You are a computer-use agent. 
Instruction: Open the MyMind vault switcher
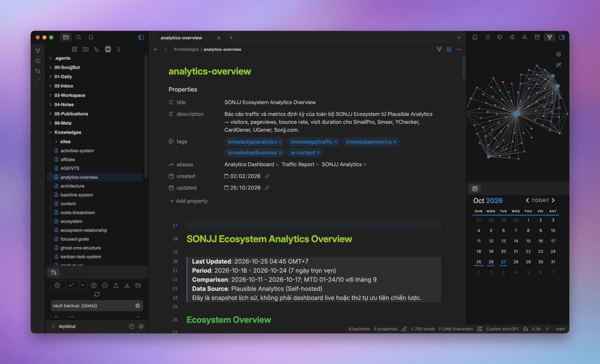(x=64, y=326)
